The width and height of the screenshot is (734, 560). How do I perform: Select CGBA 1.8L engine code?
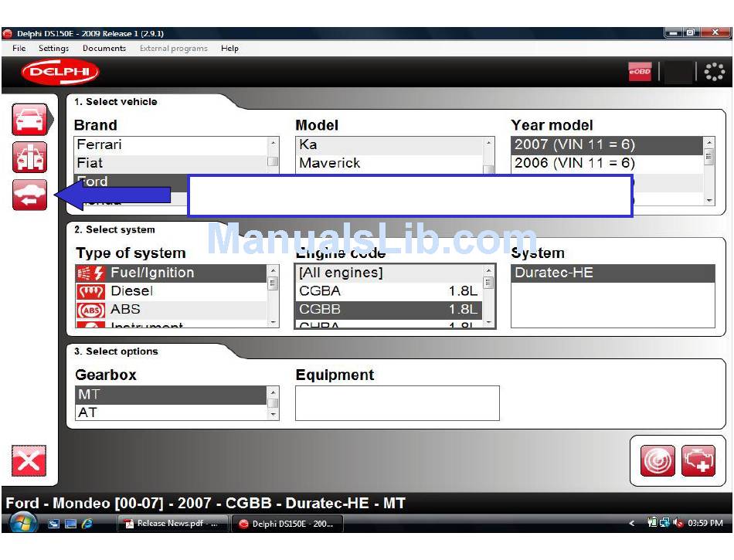coord(389,291)
